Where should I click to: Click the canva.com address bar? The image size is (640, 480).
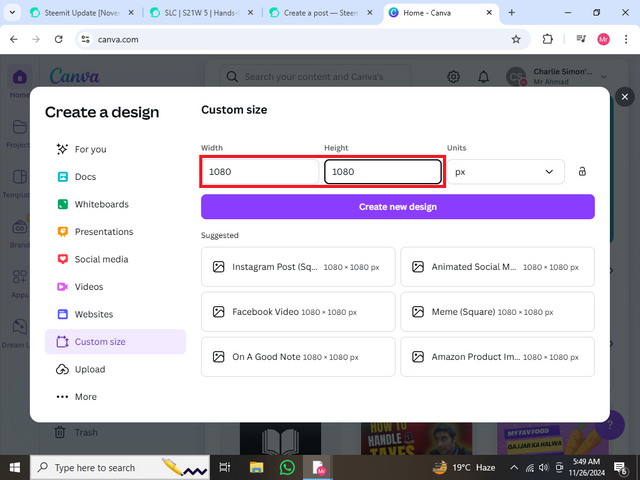(302, 39)
